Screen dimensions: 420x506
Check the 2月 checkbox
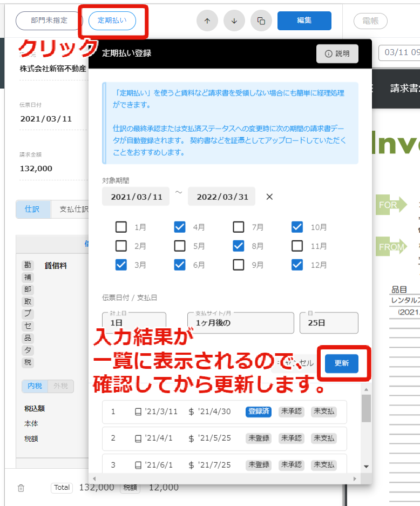pyautogui.click(x=121, y=246)
